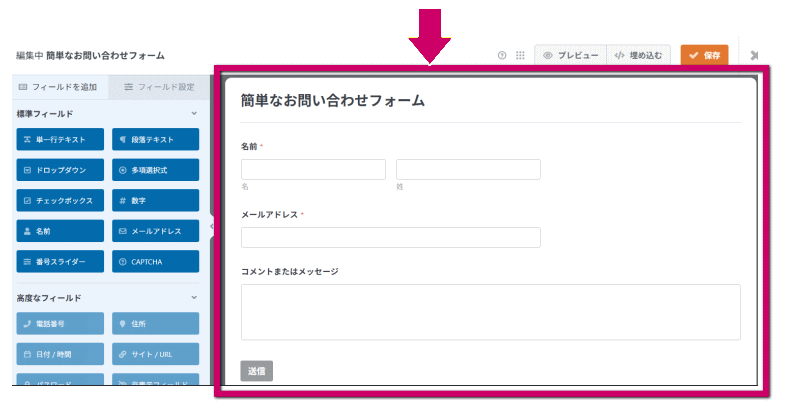Open the grid menu icon beside help

520,55
